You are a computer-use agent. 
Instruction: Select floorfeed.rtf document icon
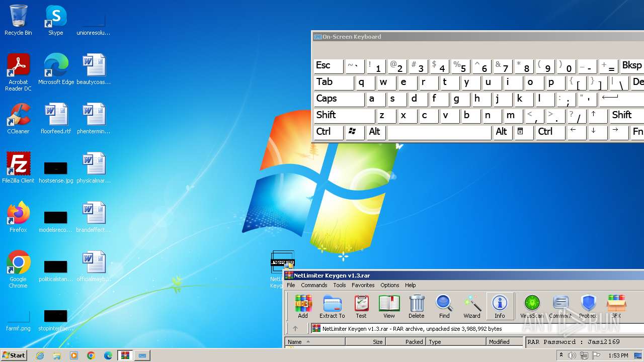coord(56,119)
